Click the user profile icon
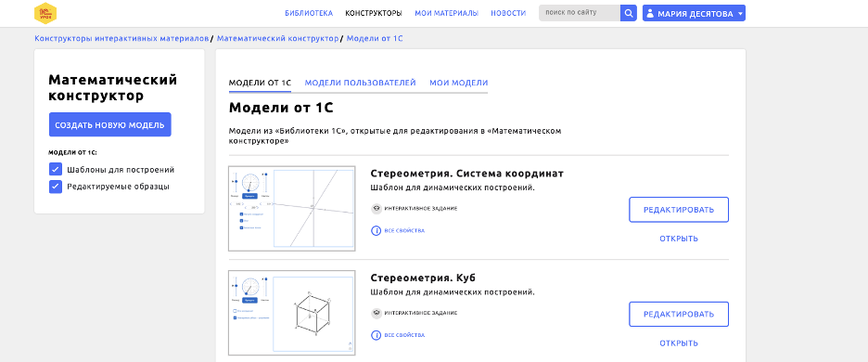Screen dimensions: 868x362 pos(650,13)
